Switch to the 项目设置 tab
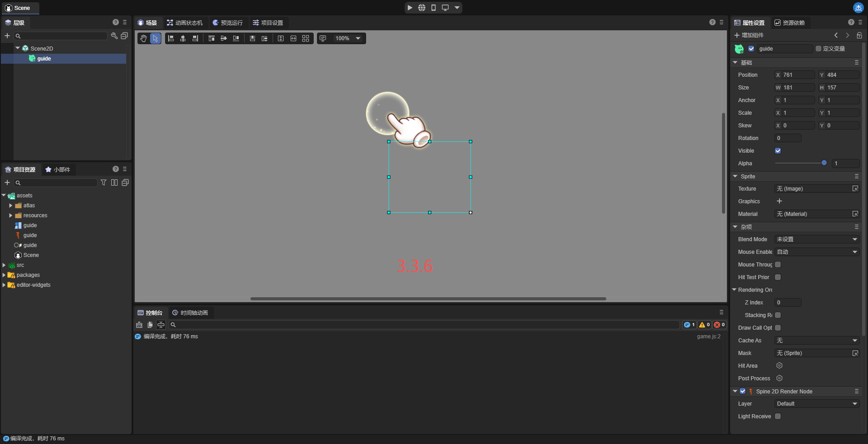This screenshot has width=868, height=444. point(268,23)
